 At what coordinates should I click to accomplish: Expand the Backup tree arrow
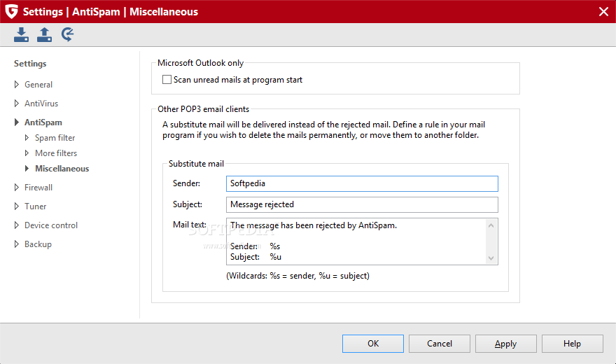point(17,244)
